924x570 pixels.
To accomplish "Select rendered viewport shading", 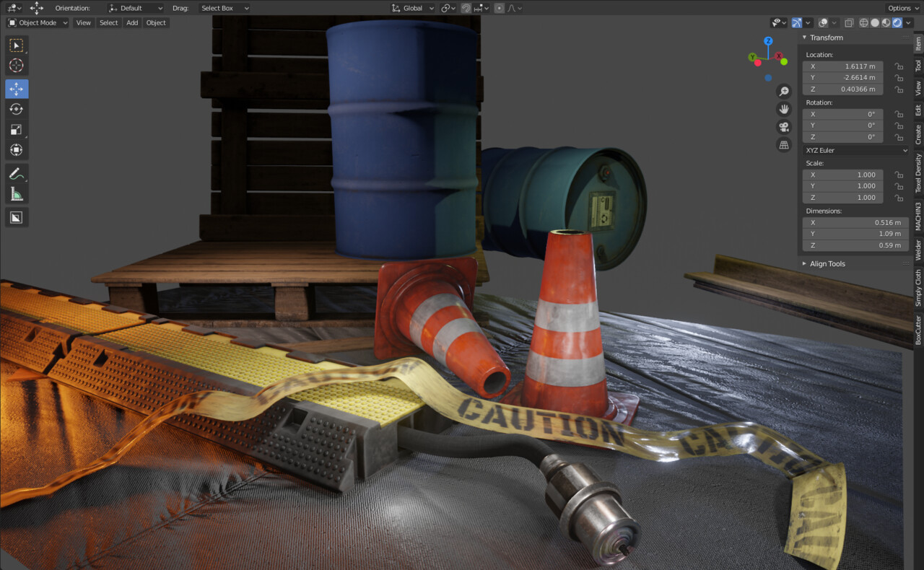I will 897,22.
